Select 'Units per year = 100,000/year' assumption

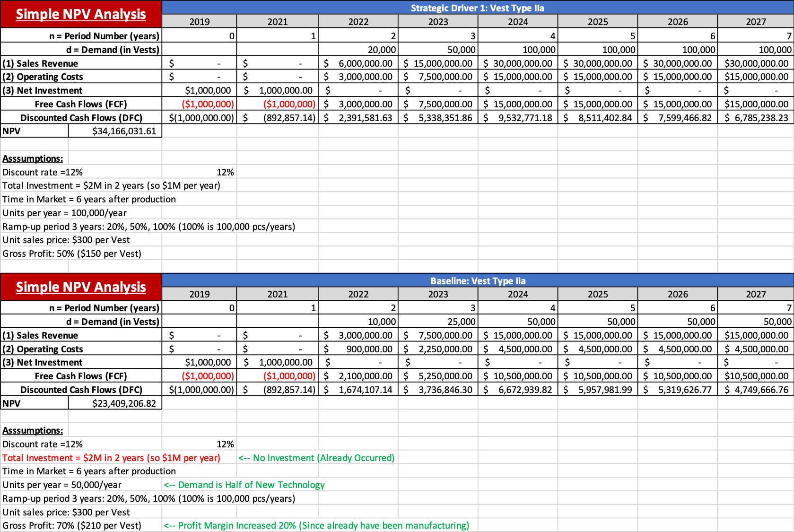tap(65, 213)
